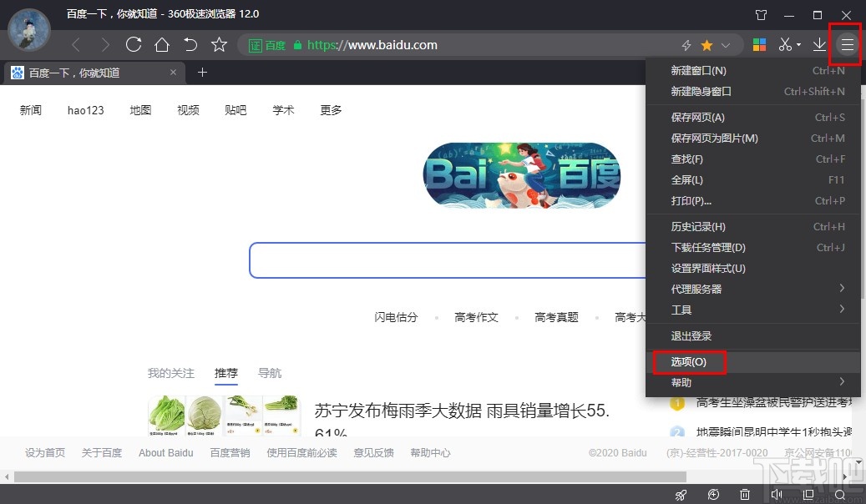Click the scissors screenshot tool
Viewport: 866px width, 504px height.
point(785,44)
